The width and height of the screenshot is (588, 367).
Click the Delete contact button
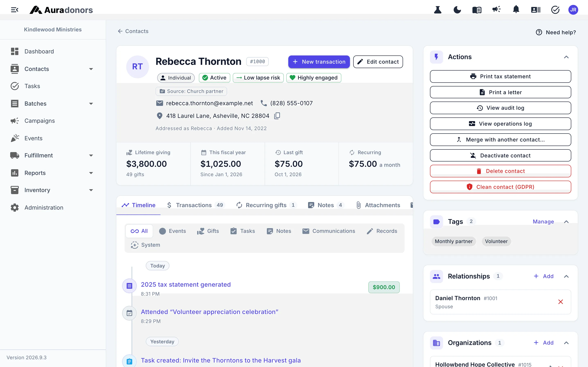pyautogui.click(x=500, y=171)
